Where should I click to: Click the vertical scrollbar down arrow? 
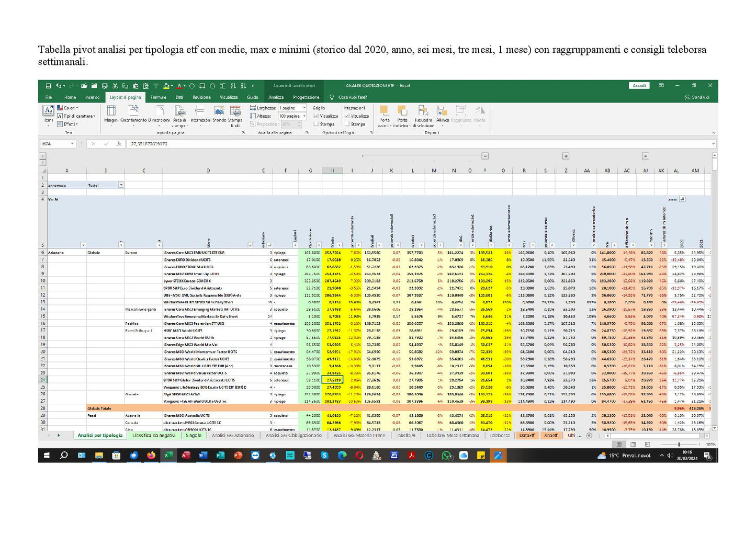715,428
